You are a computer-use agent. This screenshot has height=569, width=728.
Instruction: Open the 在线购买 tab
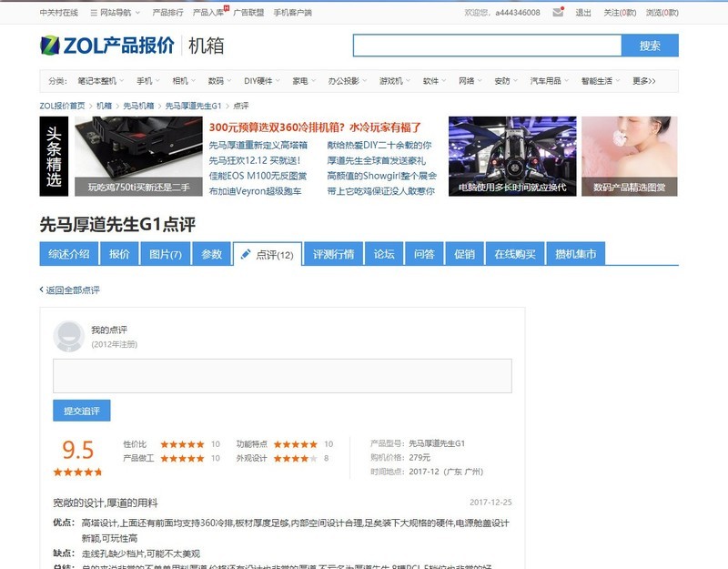pyautogui.click(x=515, y=254)
